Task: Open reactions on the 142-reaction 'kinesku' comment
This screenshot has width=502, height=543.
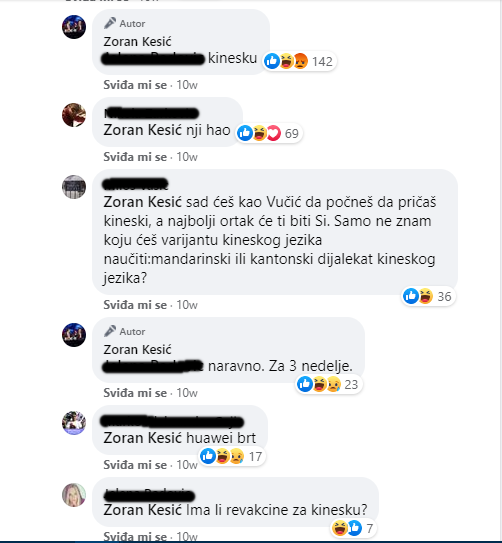Action: tap(299, 62)
